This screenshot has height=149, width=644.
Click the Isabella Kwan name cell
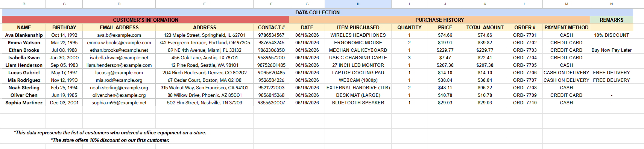[x=24, y=57]
